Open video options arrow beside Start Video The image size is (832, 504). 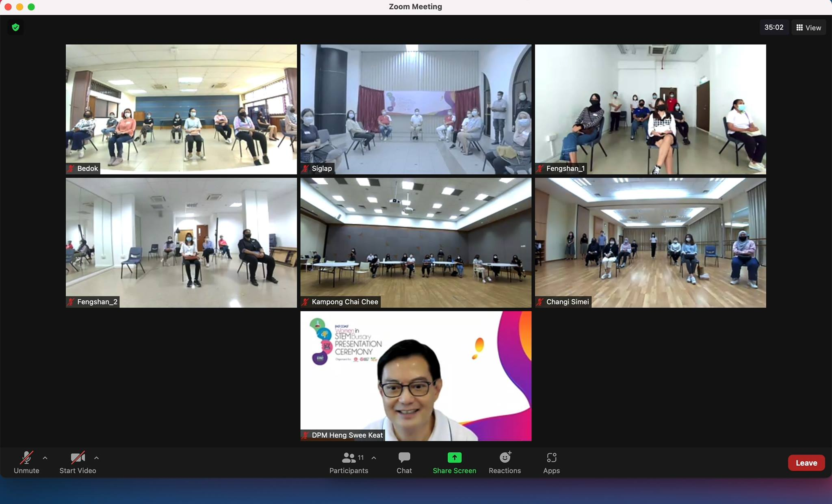click(96, 458)
